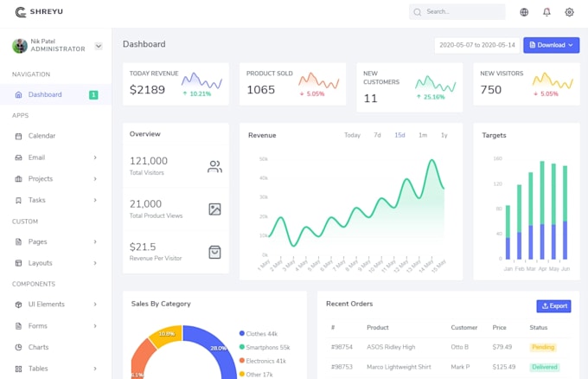
Task: Click the green badge 1 next to Dashboard
Action: point(93,95)
